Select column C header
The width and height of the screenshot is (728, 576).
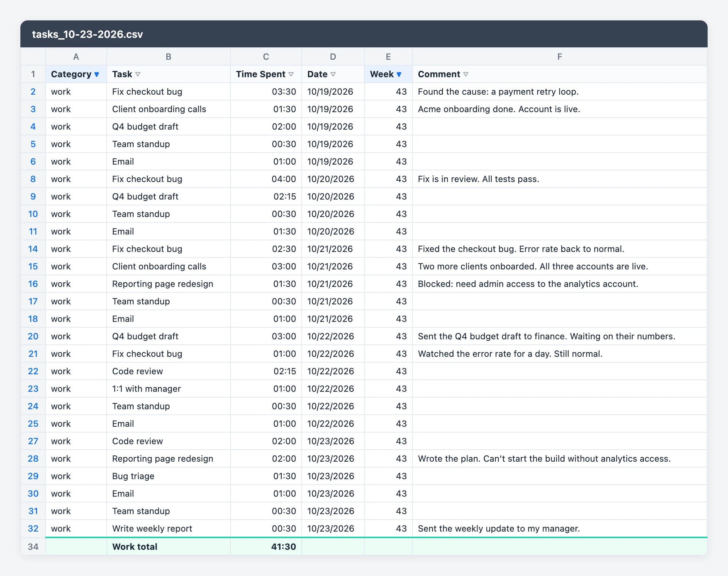(266, 56)
